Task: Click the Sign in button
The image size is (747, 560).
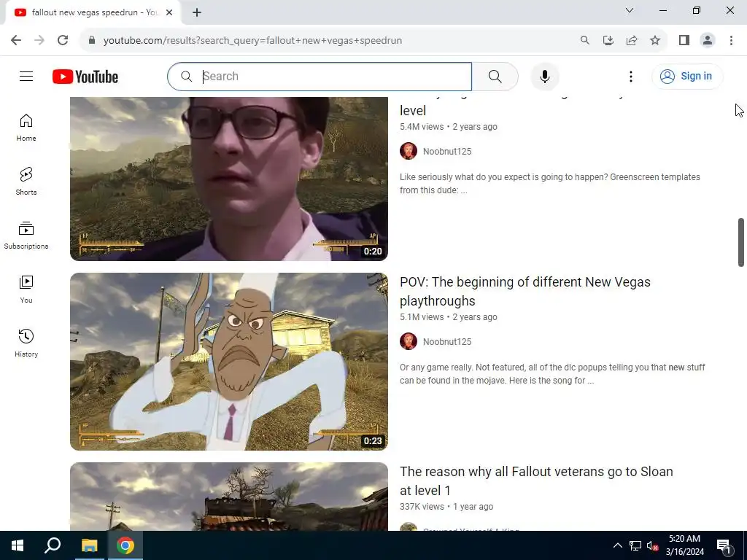Action: 687,76
